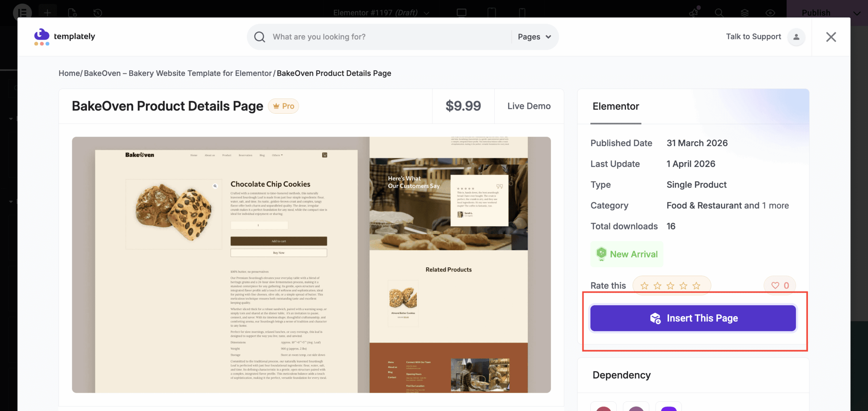Viewport: 868px width, 411px height.
Task: Select the Elementor tab in template details
Action: pos(616,106)
